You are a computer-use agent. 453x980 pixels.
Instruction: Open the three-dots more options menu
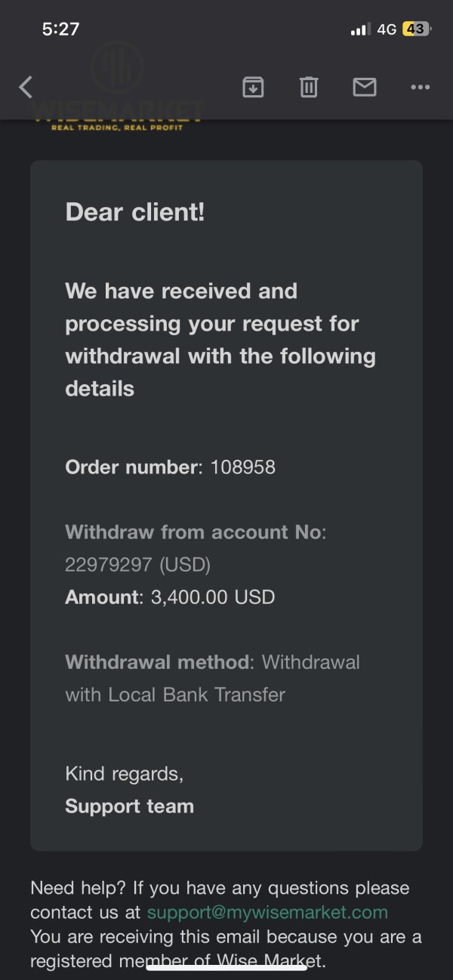click(420, 88)
